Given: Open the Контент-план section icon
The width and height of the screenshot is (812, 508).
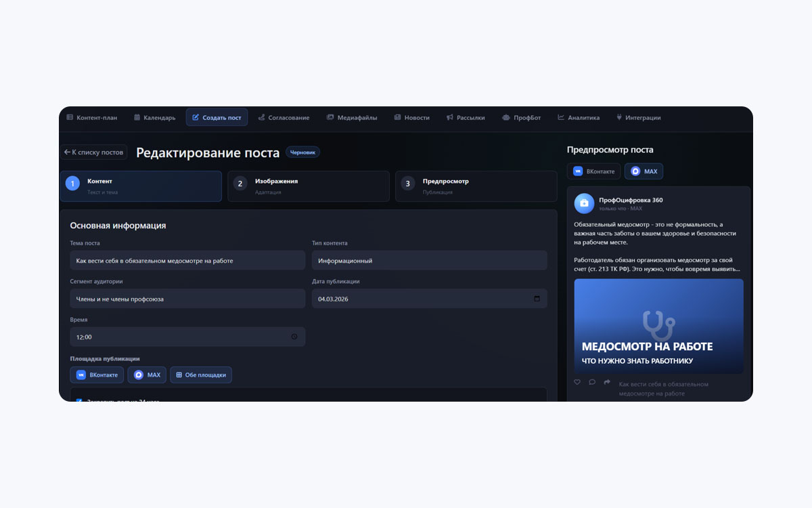Looking at the screenshot, I should 70,117.
